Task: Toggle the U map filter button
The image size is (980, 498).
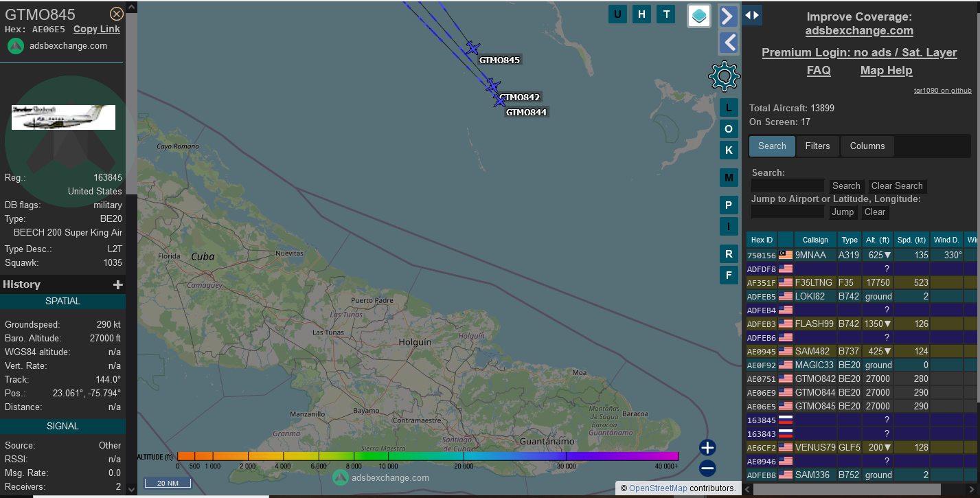Action: click(x=617, y=14)
